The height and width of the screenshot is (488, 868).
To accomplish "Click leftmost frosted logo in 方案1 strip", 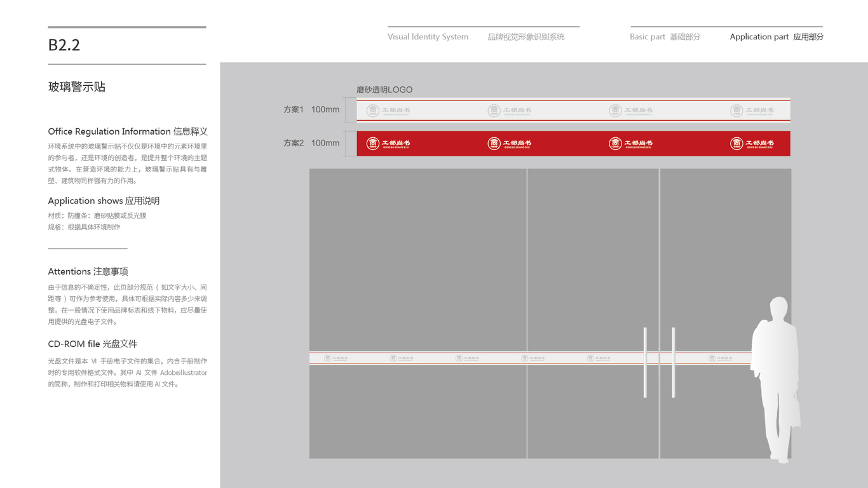I will 388,111.
